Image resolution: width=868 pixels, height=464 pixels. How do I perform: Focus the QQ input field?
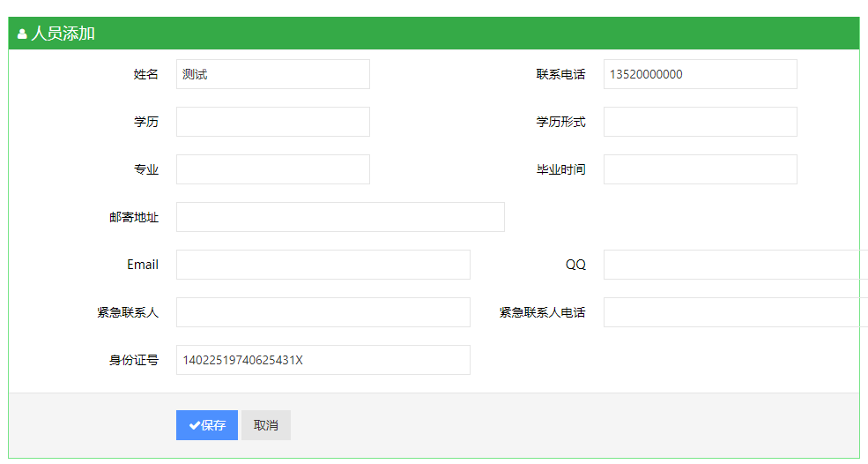pyautogui.click(x=736, y=265)
